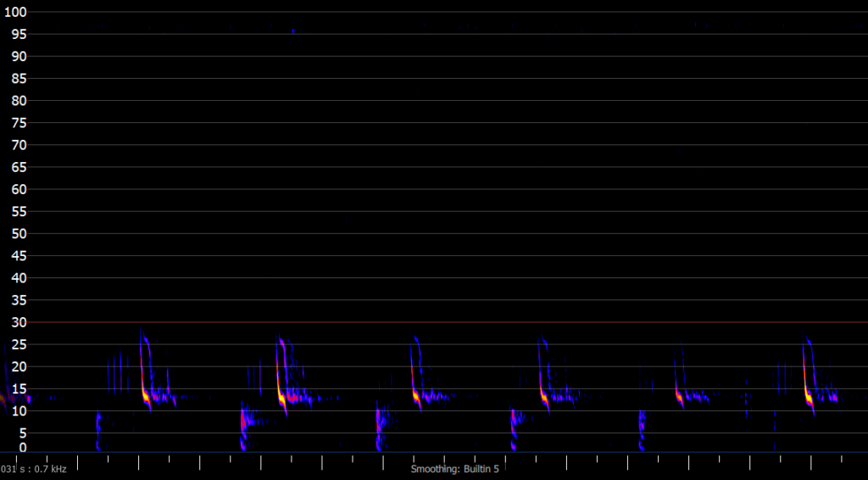Image resolution: width=868 pixels, height=480 pixels.
Task: Select the red 30 kHz threshold line
Action: pyautogui.click(x=509, y=322)
